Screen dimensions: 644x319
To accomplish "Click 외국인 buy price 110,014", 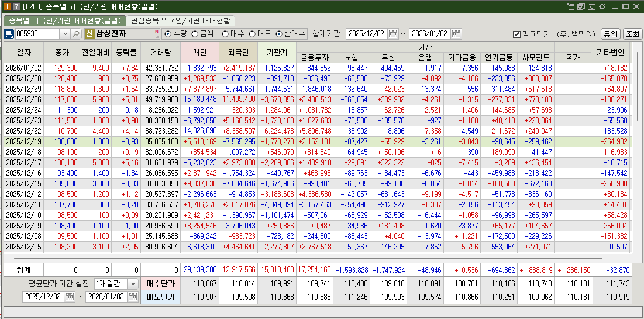I will pyautogui.click(x=238, y=283).
